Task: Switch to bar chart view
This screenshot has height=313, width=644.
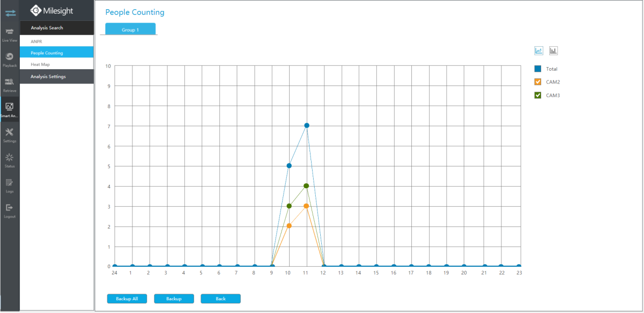Action: coord(553,50)
